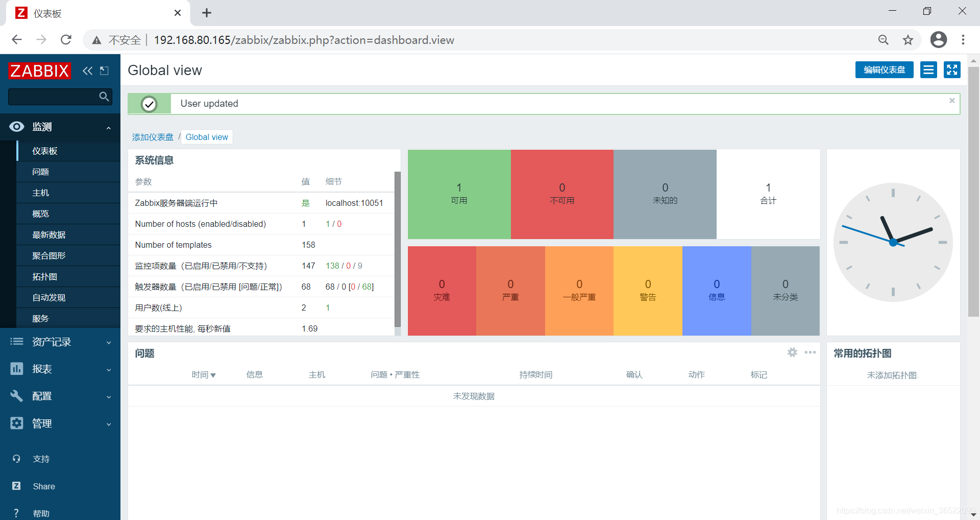The width and height of the screenshot is (980, 520).
Task: Open 仪表板 in the sidebar
Action: tap(69, 151)
